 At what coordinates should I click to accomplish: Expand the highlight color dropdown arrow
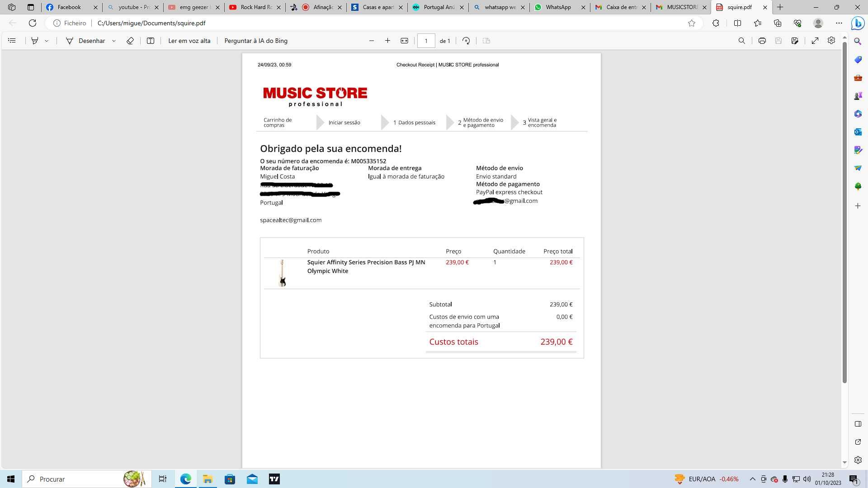click(x=47, y=41)
